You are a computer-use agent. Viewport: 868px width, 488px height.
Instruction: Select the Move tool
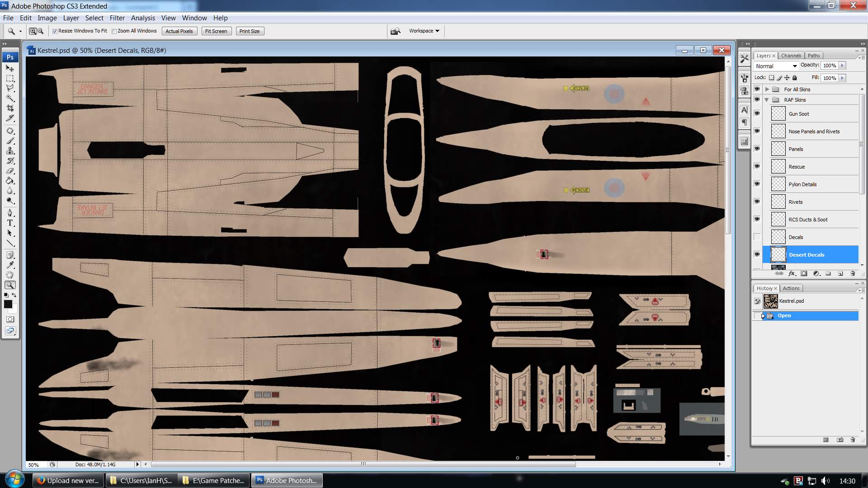(10, 68)
